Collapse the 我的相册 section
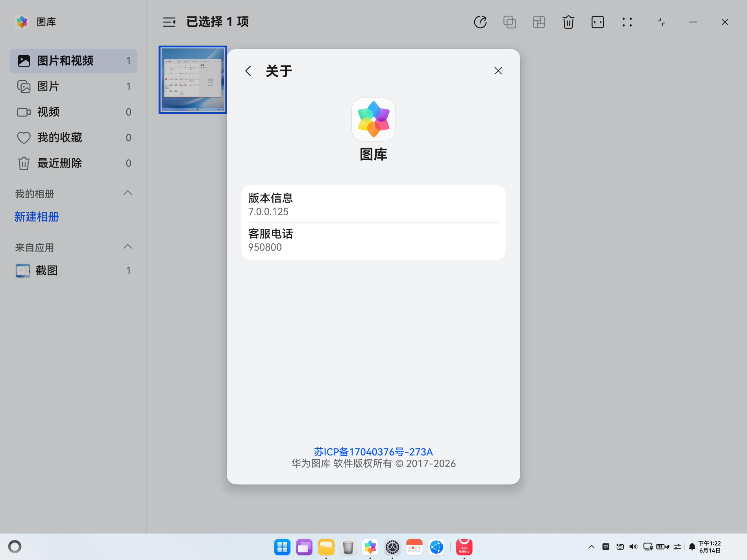The width and height of the screenshot is (747, 560). pos(128,193)
